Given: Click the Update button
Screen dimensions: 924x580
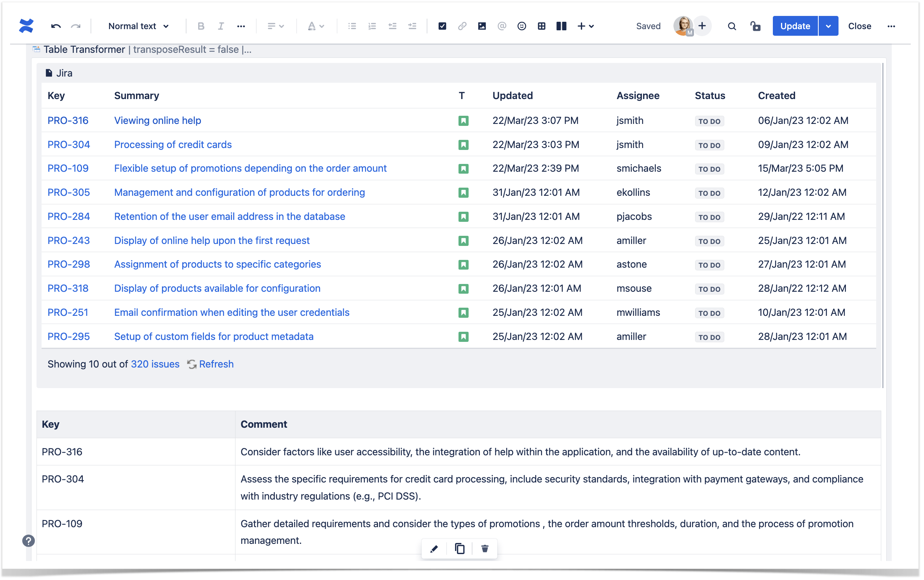Looking at the screenshot, I should point(795,26).
